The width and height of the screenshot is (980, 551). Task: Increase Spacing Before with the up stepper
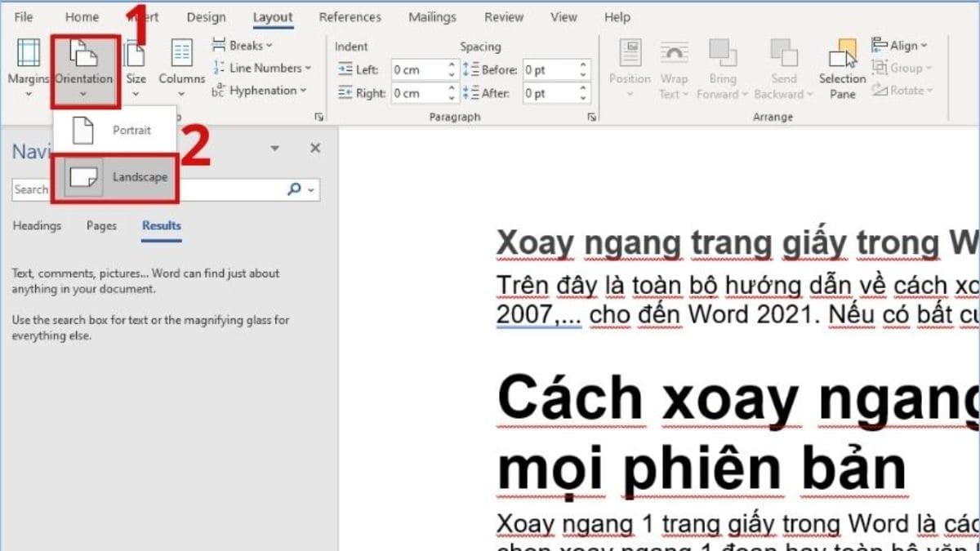[x=581, y=65]
